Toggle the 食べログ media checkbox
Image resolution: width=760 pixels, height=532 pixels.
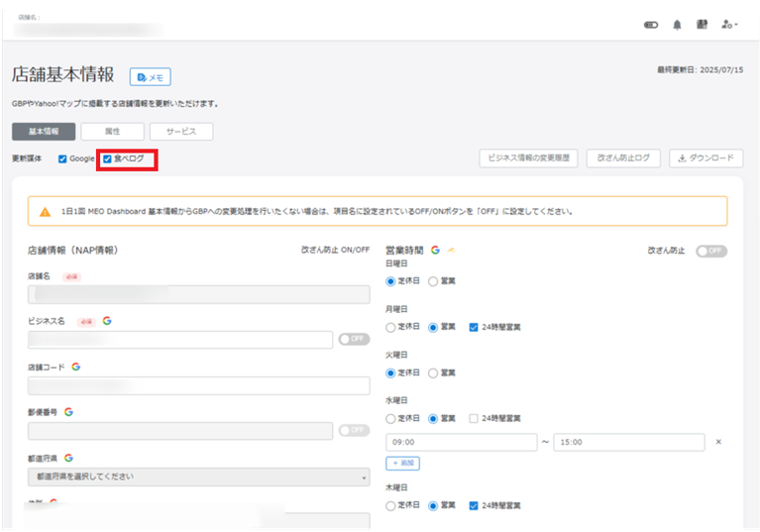[108, 159]
